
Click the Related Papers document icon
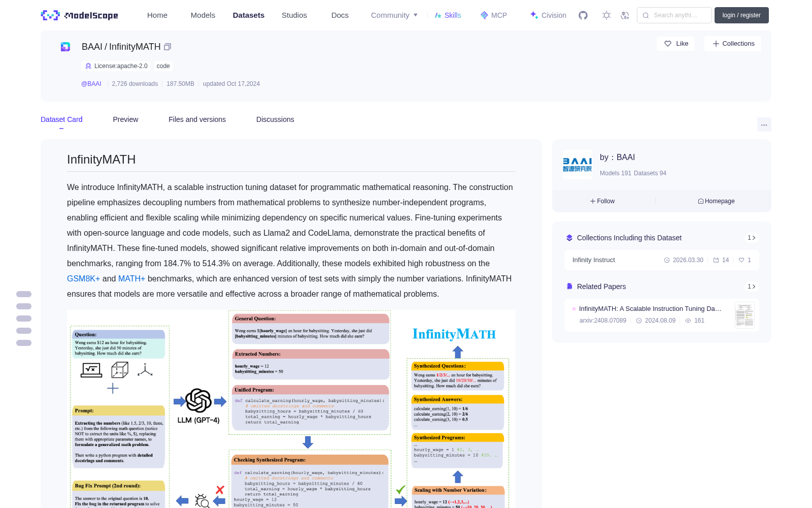569,287
